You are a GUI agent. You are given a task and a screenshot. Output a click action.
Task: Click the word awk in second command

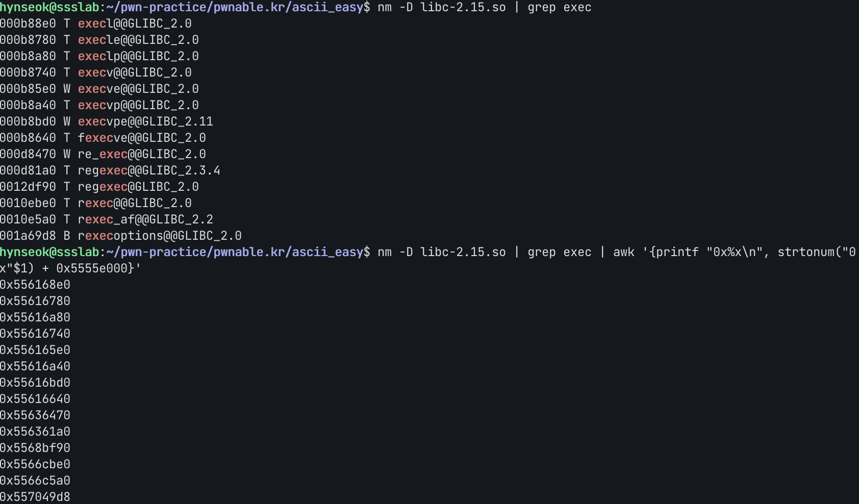[x=623, y=252]
